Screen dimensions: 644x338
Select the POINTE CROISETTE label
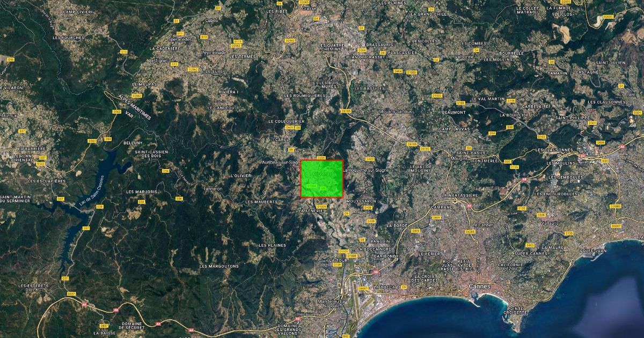[515, 311]
